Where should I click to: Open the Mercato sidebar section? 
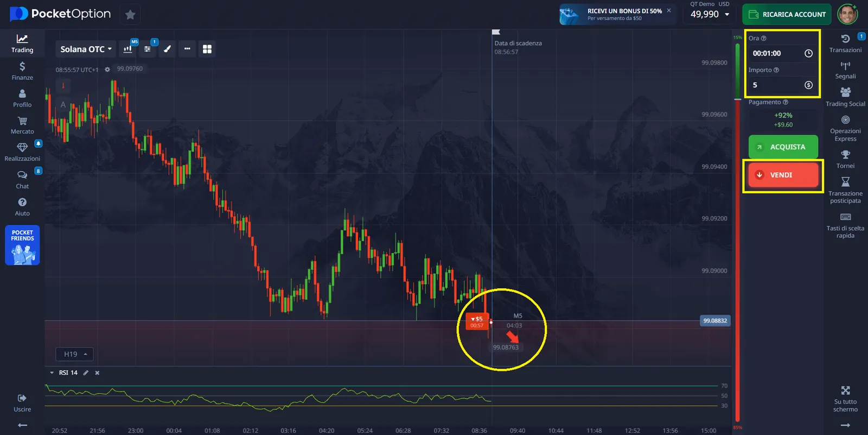tap(22, 125)
